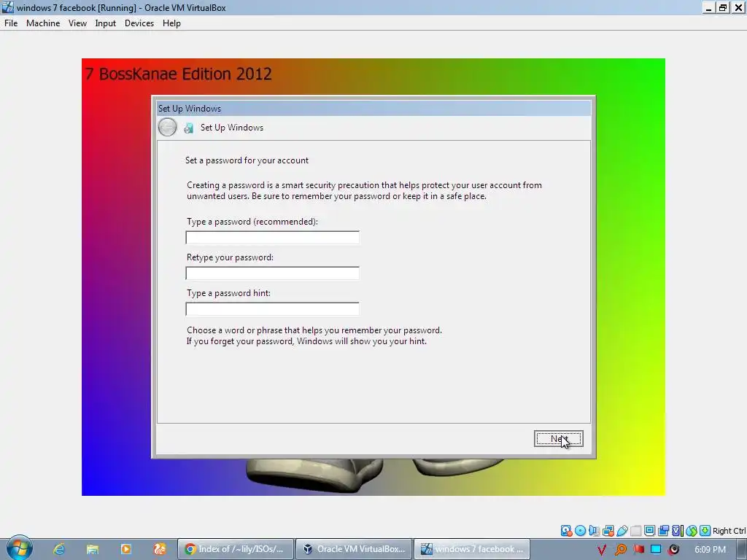Open Windows Explorer from the taskbar
This screenshot has height=560, width=747.
coord(93,549)
